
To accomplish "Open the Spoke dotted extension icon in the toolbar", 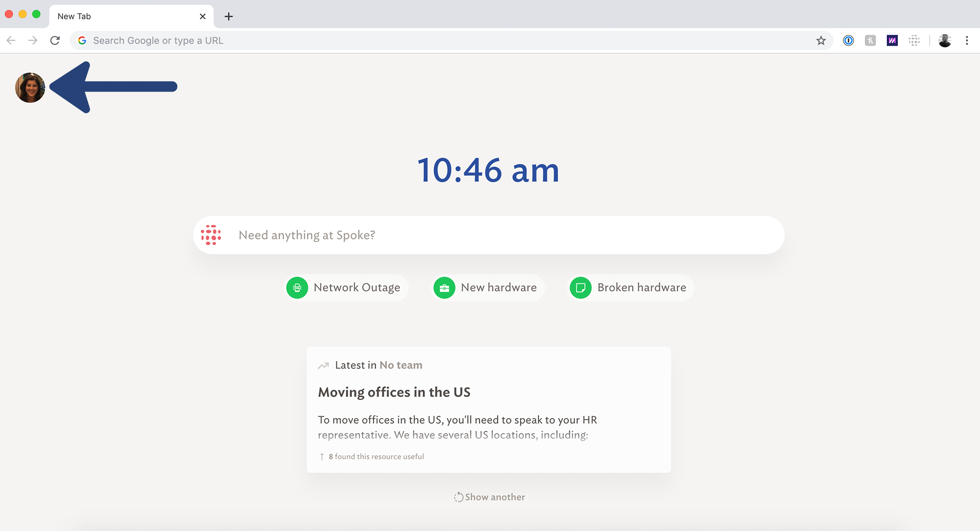I will (914, 41).
